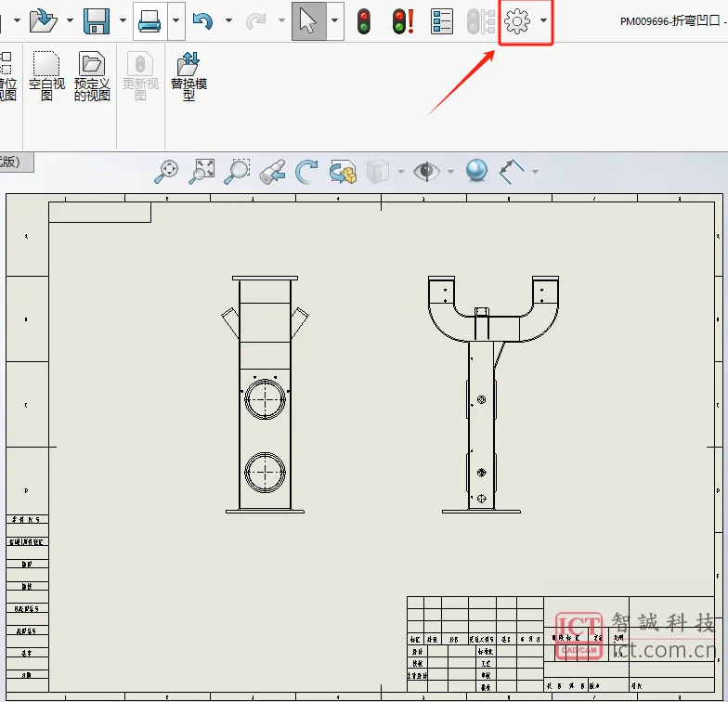
Task: Click Zoom to Selection magnifier
Action: 238,172
